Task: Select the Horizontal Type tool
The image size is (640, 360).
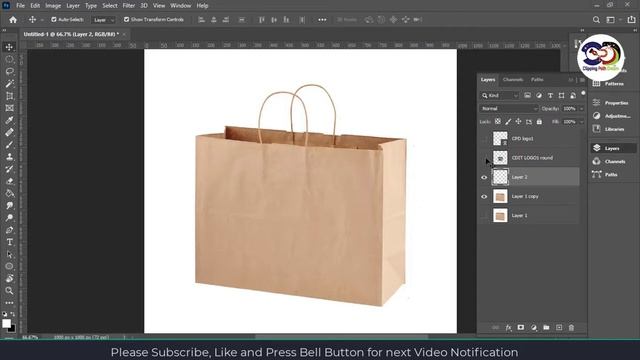Action: point(9,242)
